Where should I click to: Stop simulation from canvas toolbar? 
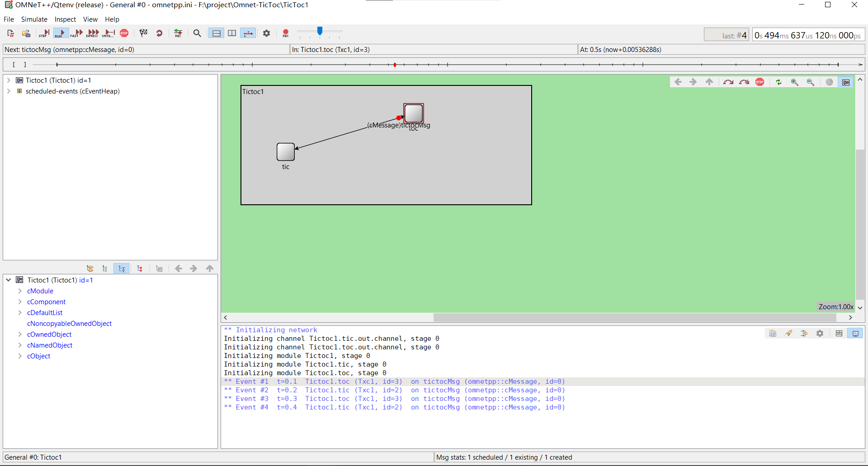pyautogui.click(x=760, y=82)
